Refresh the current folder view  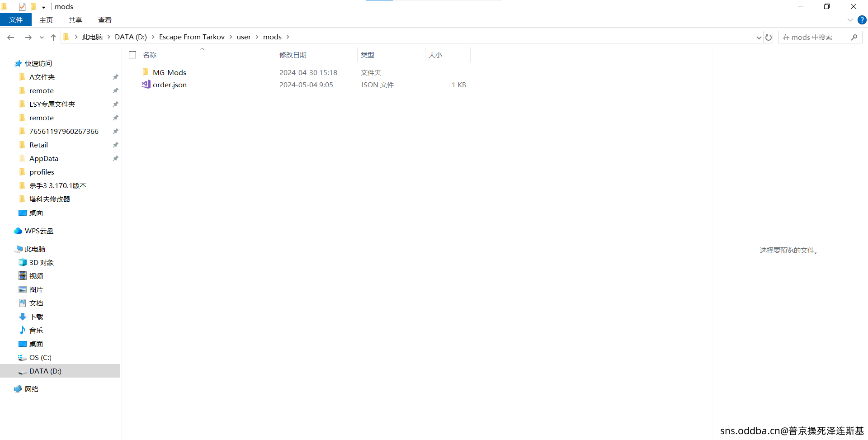[769, 38]
